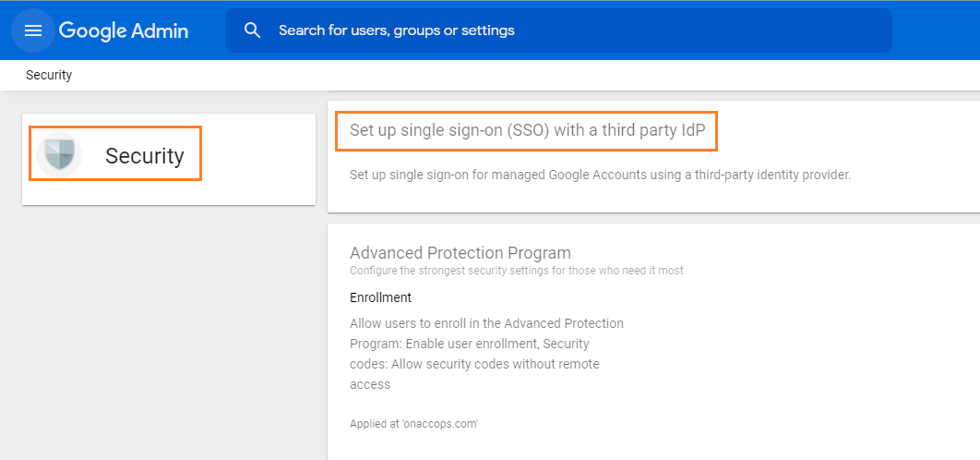
Task: Click the SSO description for managed Google Accounts
Action: tap(600, 175)
